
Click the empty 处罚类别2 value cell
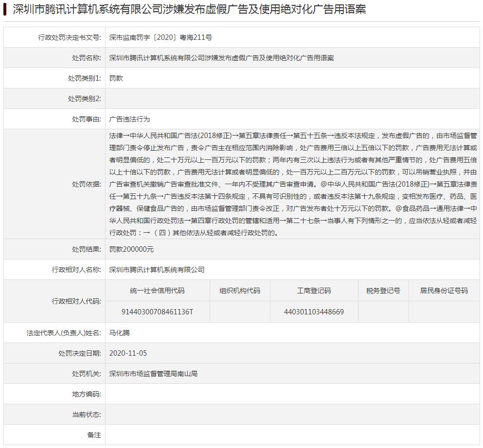pyautogui.click(x=292, y=99)
